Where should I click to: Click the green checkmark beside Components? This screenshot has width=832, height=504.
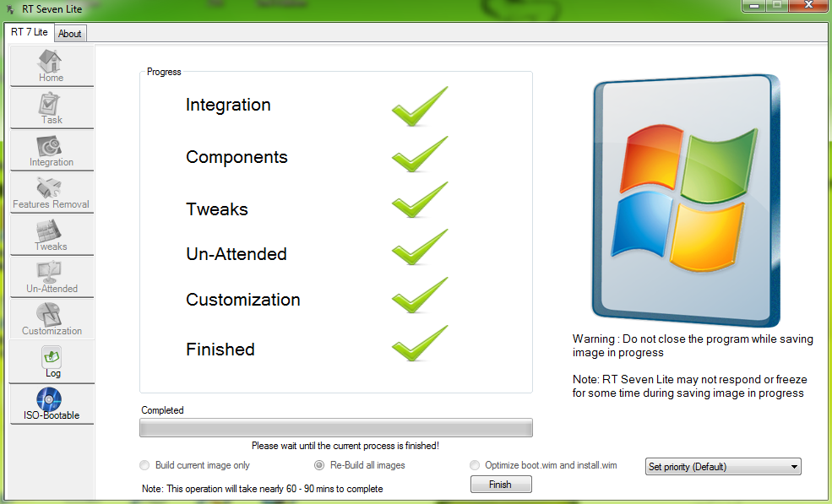(x=420, y=154)
